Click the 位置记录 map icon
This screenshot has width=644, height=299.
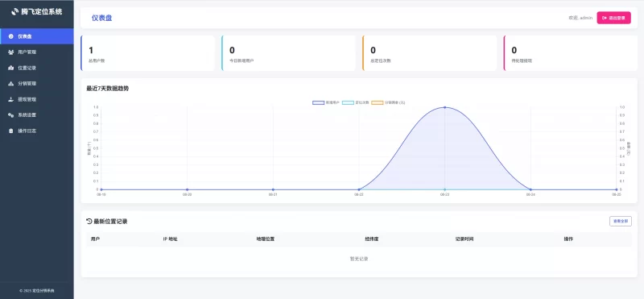click(11, 68)
